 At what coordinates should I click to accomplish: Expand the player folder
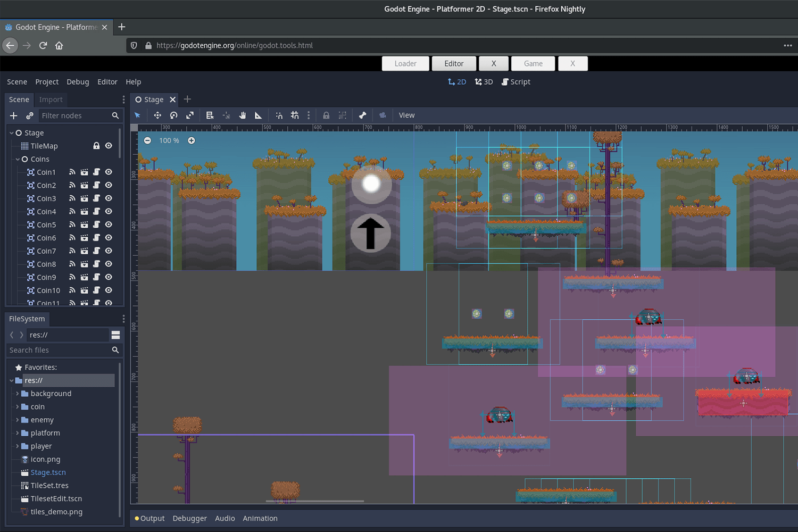point(18,446)
